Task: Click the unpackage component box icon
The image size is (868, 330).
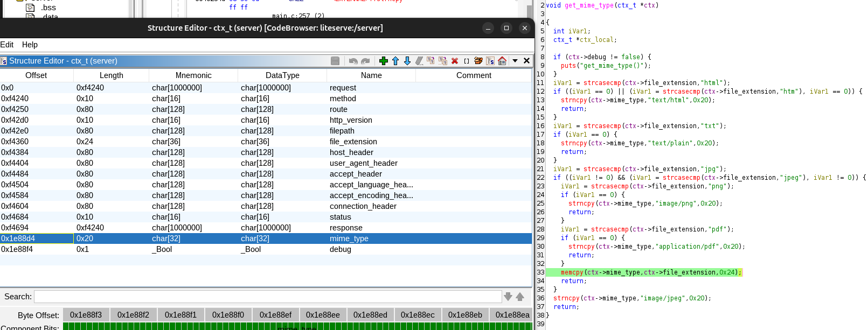Action: click(478, 61)
